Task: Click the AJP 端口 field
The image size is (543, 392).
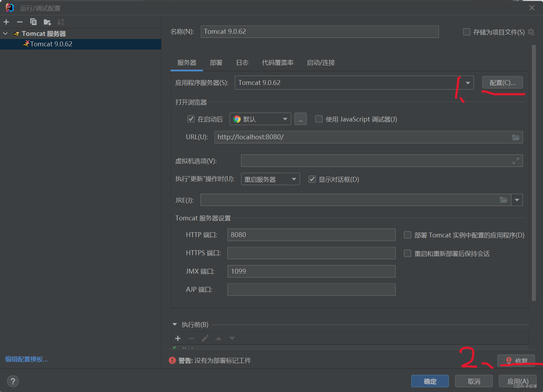Action: [x=312, y=290]
